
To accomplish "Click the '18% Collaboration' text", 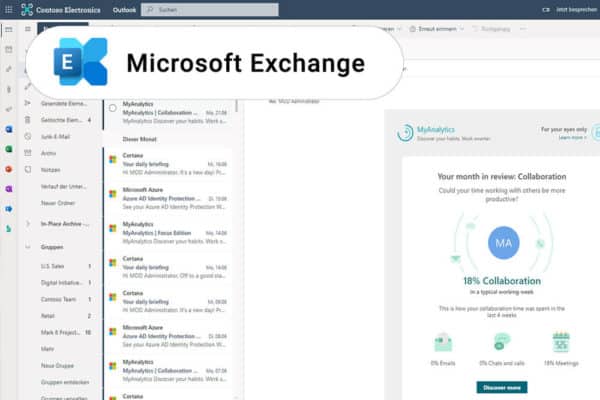I will (502, 281).
